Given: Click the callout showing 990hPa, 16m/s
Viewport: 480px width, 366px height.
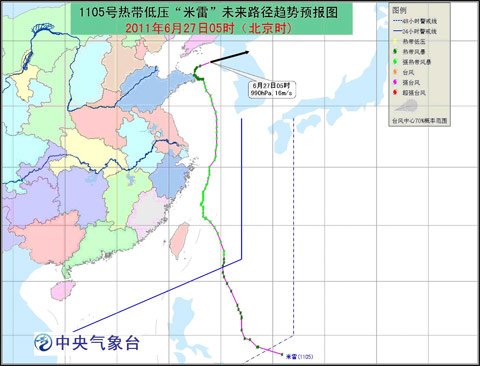Looking at the screenshot, I should (271, 90).
